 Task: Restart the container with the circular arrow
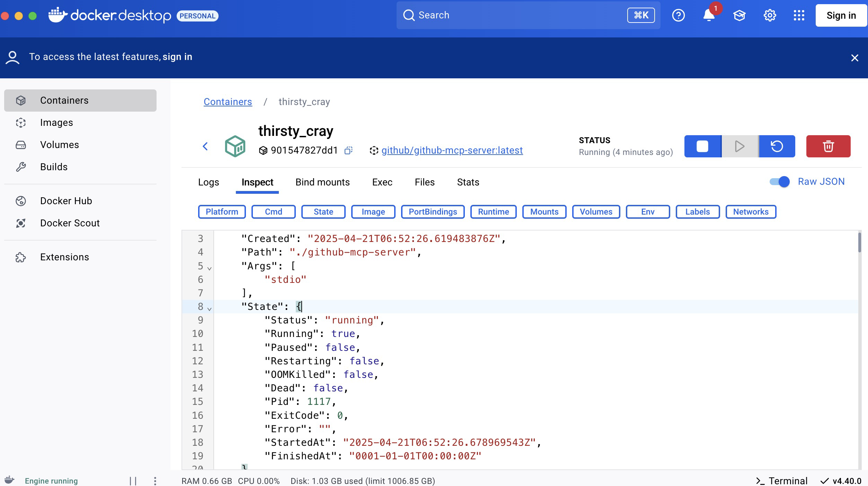click(777, 146)
